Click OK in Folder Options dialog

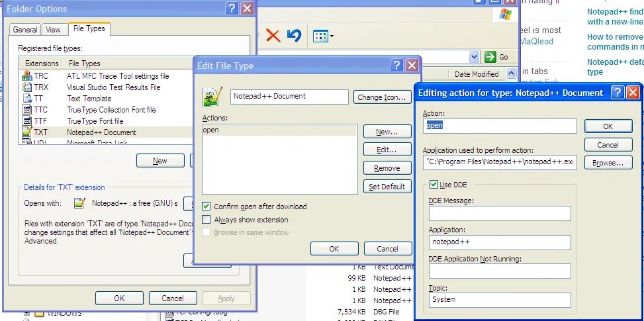[x=119, y=298]
